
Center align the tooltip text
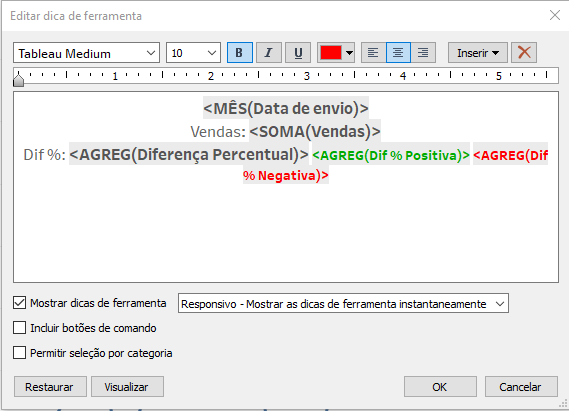click(398, 53)
